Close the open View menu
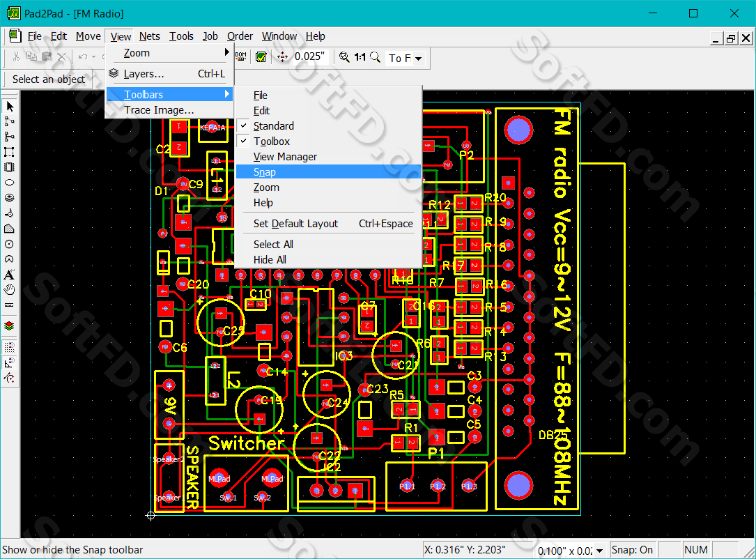Screen dimensions: 756x559 point(121,36)
